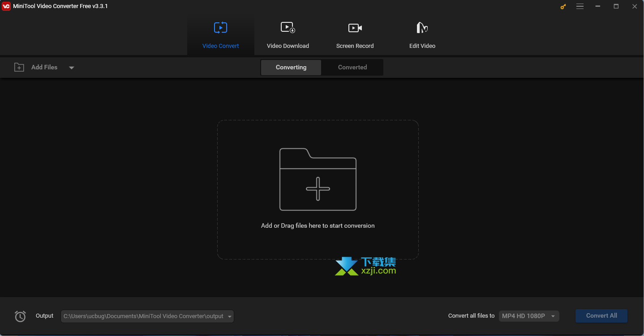
Task: Switch to Video Download tab
Action: click(288, 35)
